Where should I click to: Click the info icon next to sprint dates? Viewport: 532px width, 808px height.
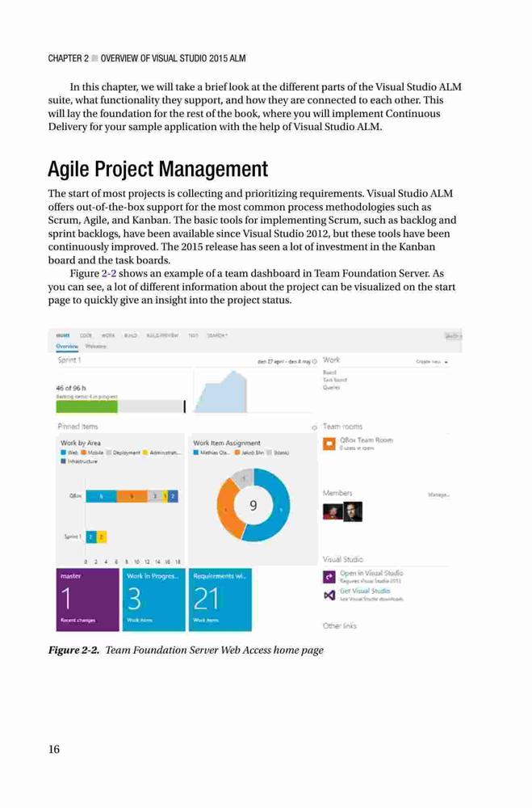(x=314, y=362)
